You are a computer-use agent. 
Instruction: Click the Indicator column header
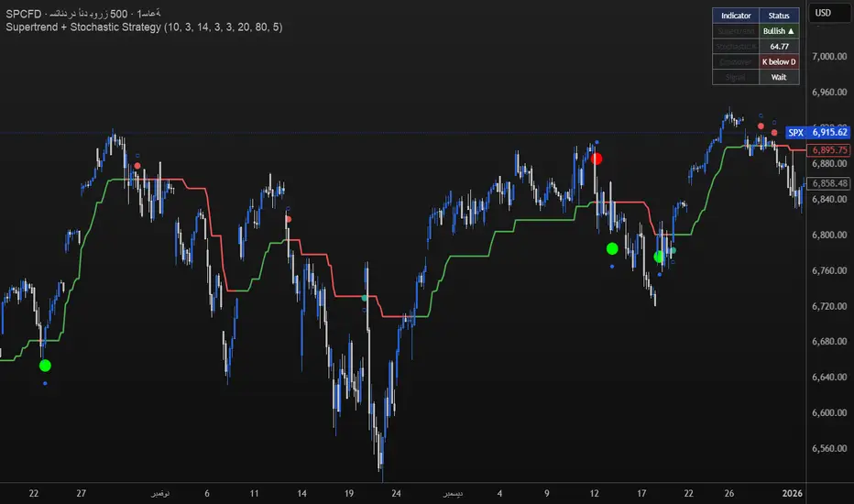(x=736, y=16)
